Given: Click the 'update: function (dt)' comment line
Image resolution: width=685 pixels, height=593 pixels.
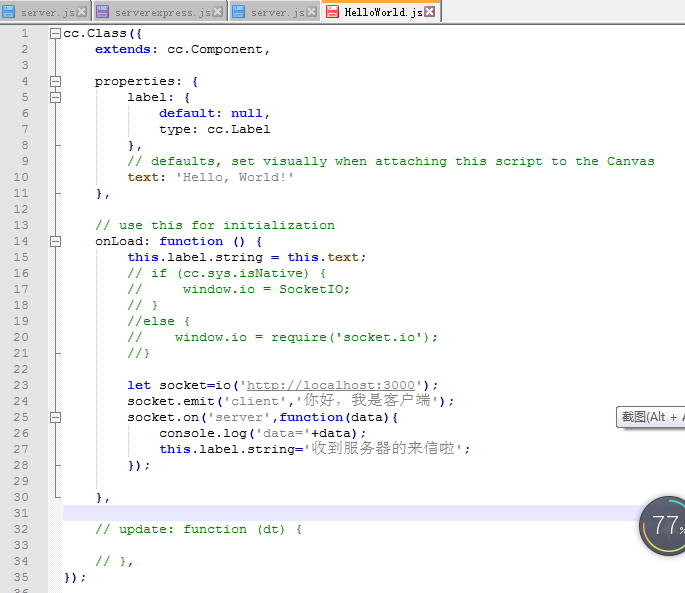Looking at the screenshot, I should [199, 530].
